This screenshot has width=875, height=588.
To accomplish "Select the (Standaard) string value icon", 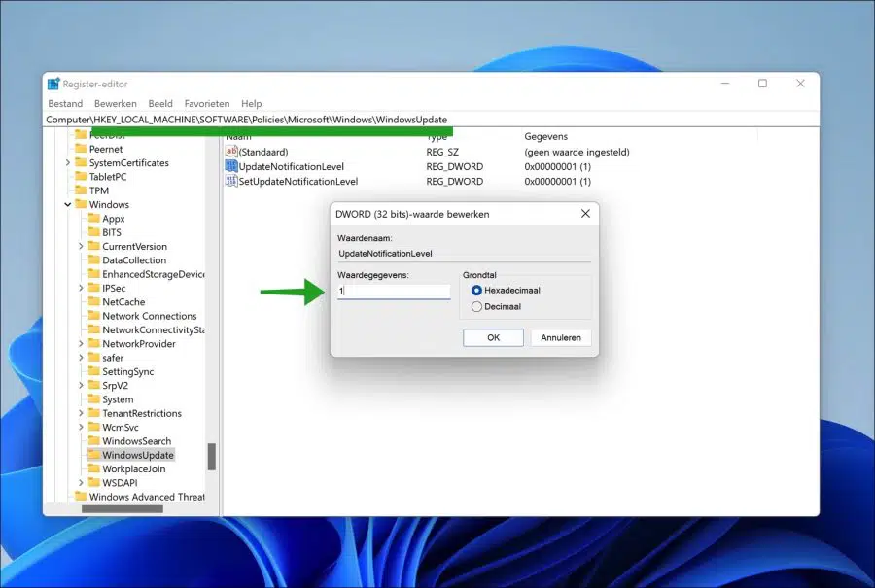I will tap(231, 152).
